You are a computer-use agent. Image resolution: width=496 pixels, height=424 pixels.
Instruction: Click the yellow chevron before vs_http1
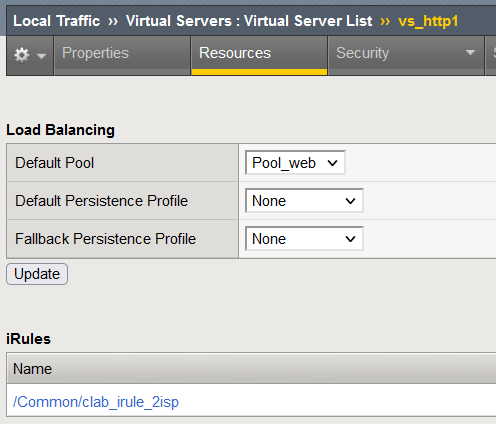pyautogui.click(x=385, y=21)
